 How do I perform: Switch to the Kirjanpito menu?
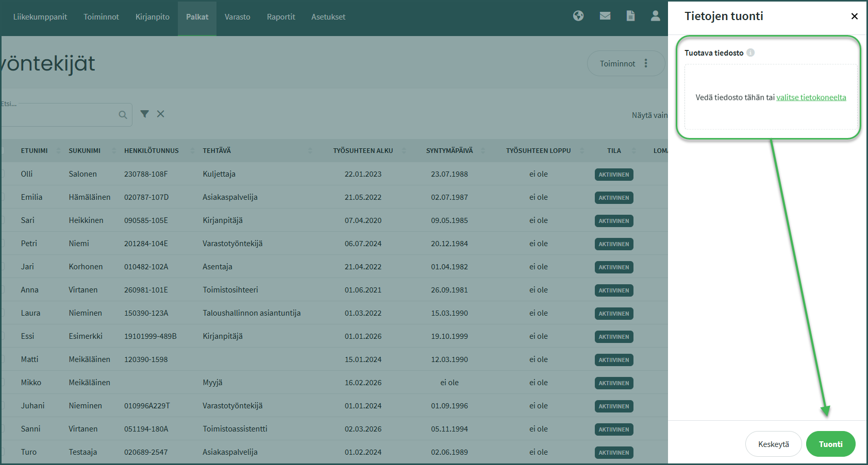point(152,17)
